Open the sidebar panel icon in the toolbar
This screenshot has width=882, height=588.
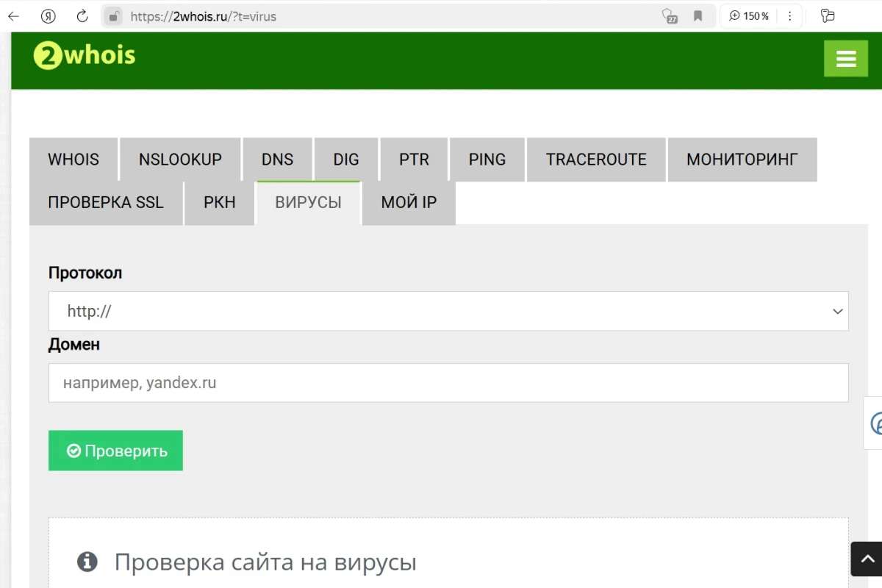(828, 16)
